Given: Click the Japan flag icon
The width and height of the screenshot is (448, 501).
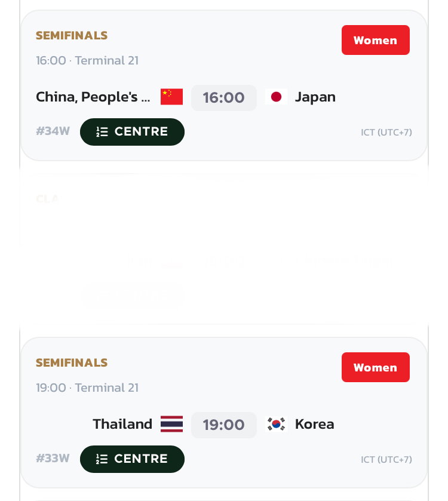Looking at the screenshot, I should pyautogui.click(x=276, y=97).
